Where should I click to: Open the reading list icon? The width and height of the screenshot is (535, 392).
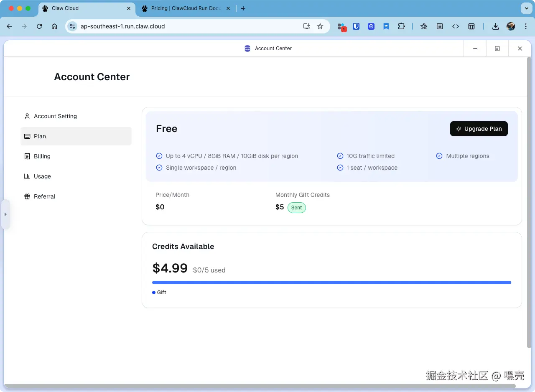point(440,26)
